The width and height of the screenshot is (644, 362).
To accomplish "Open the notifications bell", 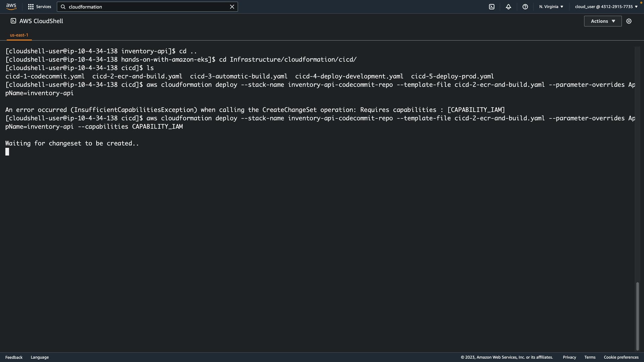I will (508, 7).
